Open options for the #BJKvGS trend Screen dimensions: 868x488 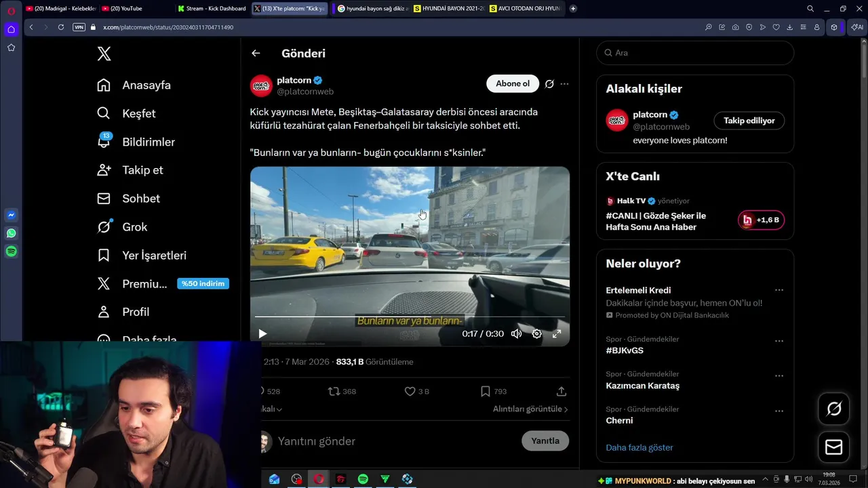[x=779, y=341]
